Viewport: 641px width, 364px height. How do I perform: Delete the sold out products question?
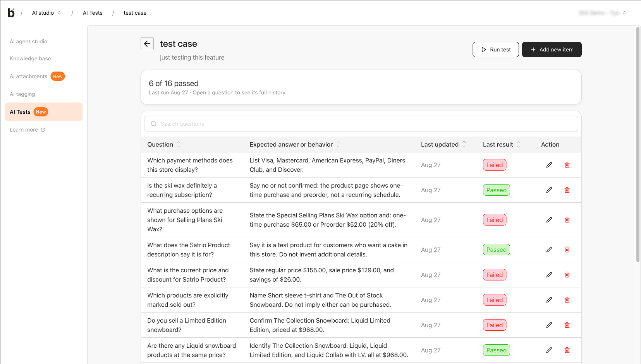coord(567,300)
